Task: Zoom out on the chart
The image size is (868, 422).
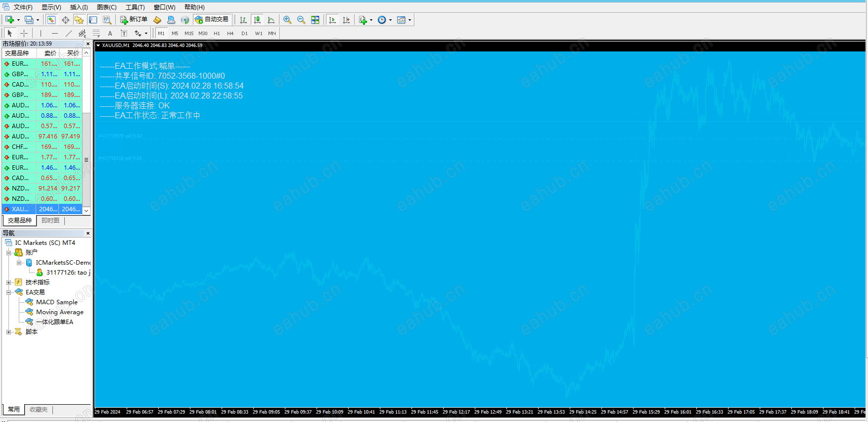Action: 301,20
